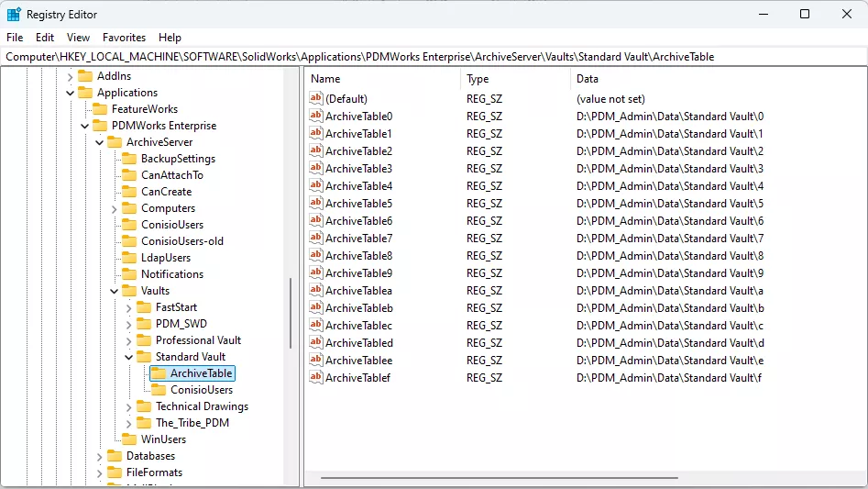Click the folder icon of The_Tribe_PDM
Image resolution: width=868 pixels, height=489 pixels.
click(x=144, y=423)
